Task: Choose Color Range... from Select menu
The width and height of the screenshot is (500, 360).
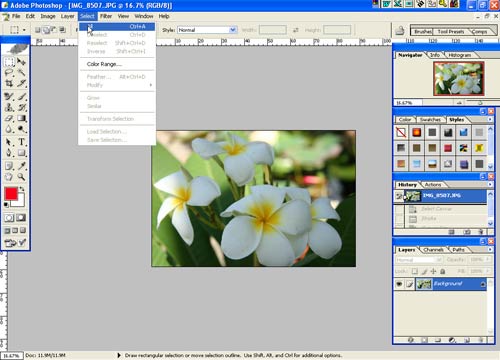Action: [x=117, y=64]
